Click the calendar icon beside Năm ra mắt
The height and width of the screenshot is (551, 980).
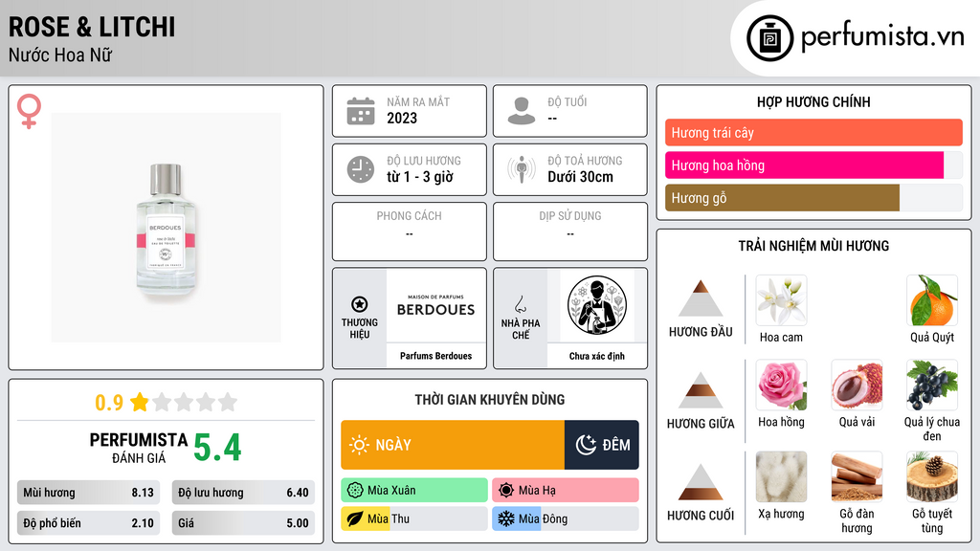click(361, 111)
